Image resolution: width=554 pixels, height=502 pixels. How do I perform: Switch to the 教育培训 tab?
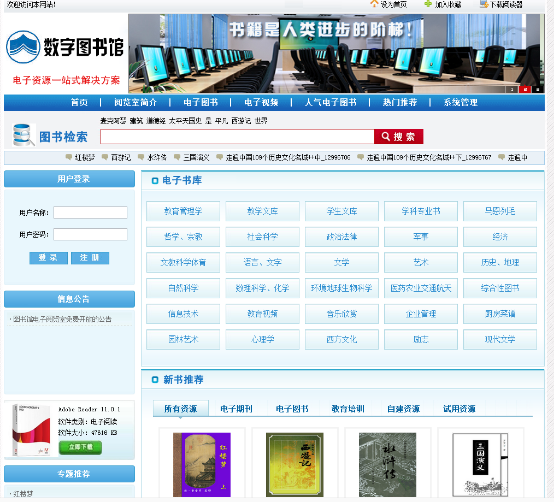[x=348, y=409]
